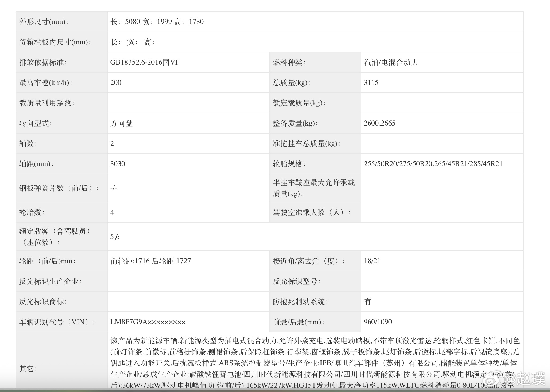Select the top speed value '200'
This screenshot has height=392, width=550.
[x=116, y=83]
